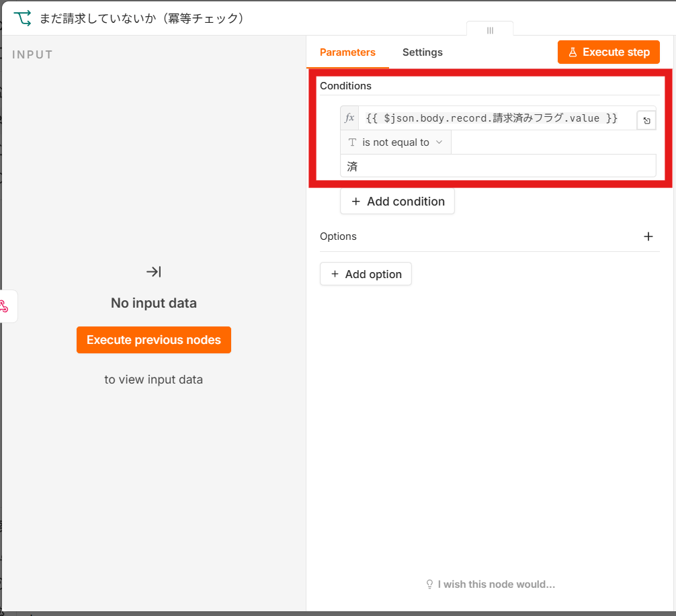Switch to the Settings tab
The image size is (676, 616).
pyautogui.click(x=422, y=52)
